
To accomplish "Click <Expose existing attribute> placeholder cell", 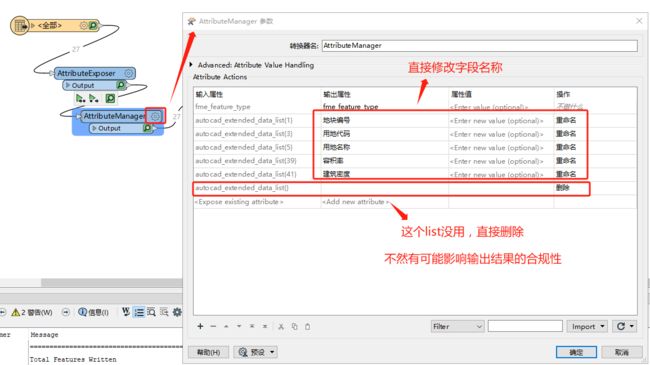I will tap(257, 202).
